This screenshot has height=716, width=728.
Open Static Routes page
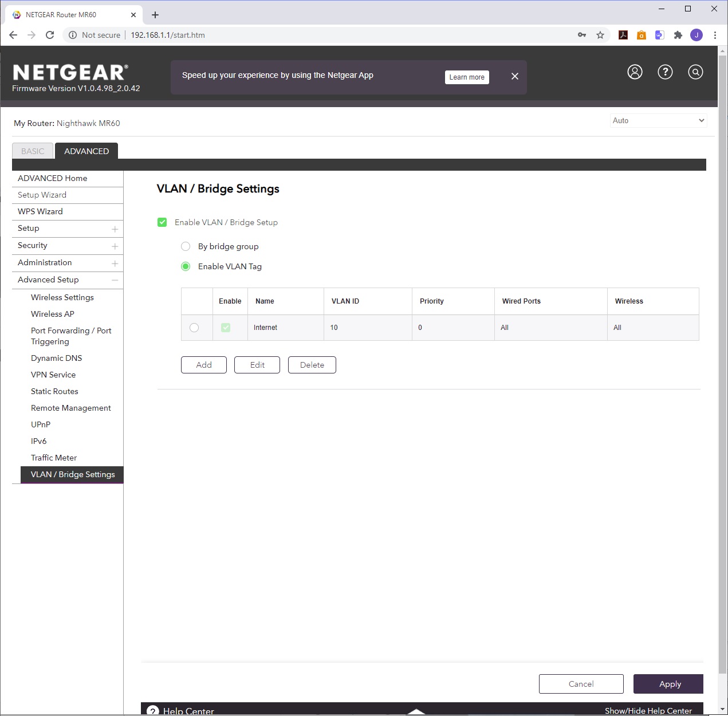coord(54,391)
